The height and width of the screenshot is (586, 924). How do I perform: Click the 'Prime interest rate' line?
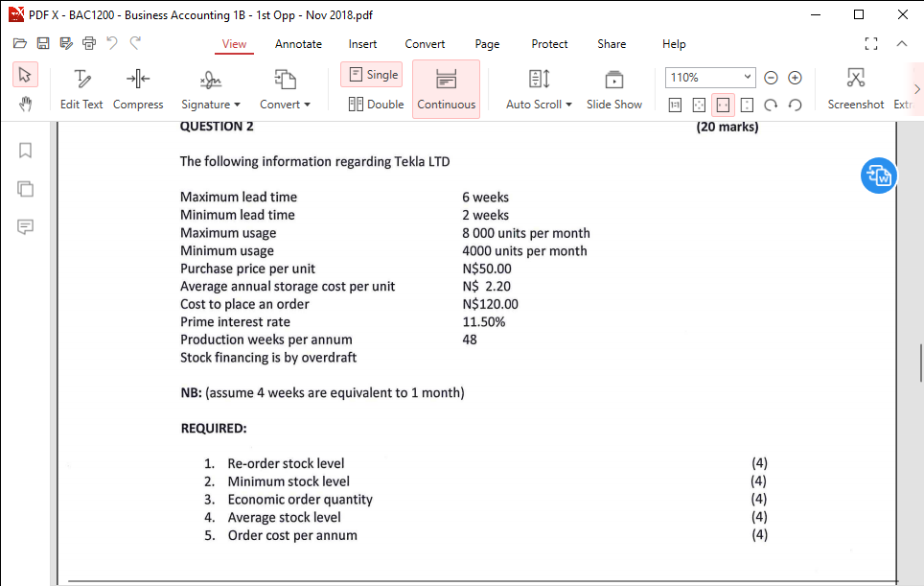click(235, 322)
